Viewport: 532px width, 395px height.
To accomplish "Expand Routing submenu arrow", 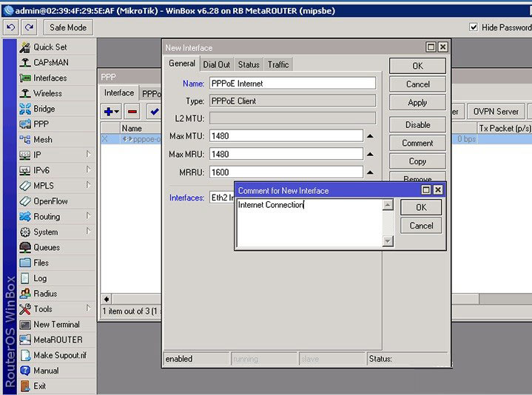I will (88, 216).
